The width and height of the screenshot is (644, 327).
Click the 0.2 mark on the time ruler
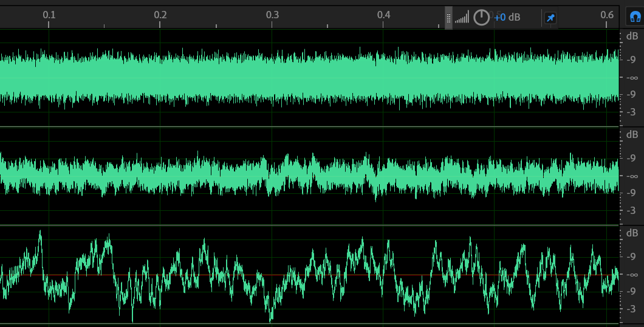point(160,15)
